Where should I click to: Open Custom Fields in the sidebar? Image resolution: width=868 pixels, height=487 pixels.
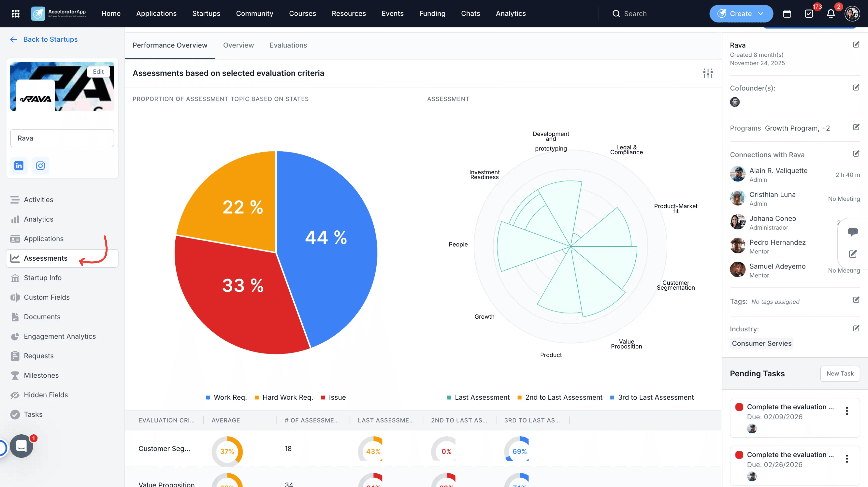[62, 297]
